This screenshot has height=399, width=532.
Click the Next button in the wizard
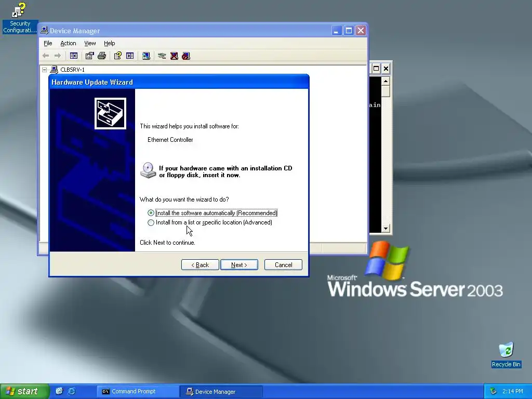239,264
